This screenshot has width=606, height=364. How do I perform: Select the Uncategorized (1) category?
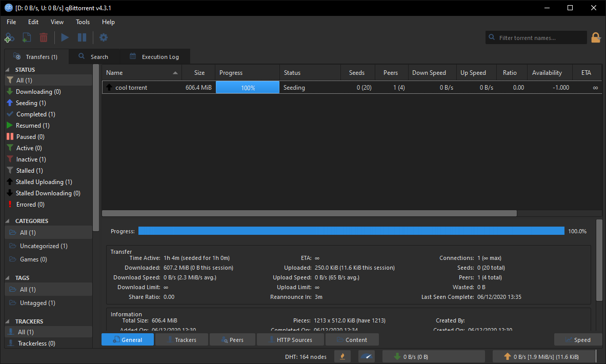coord(49,246)
